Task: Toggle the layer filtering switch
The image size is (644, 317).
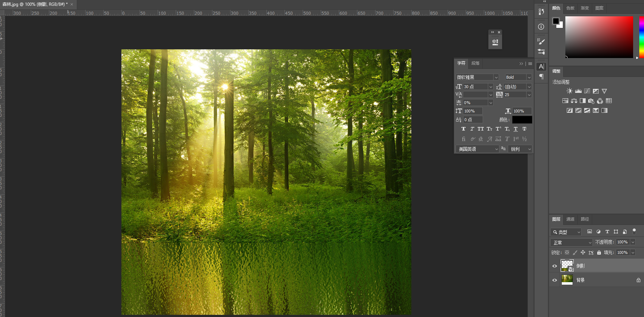Action: click(634, 231)
